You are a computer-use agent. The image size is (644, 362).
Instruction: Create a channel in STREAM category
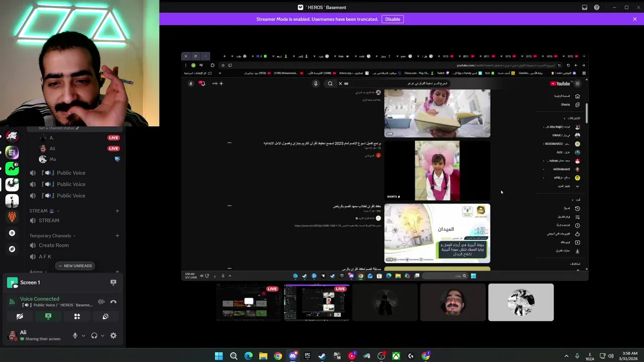click(117, 211)
